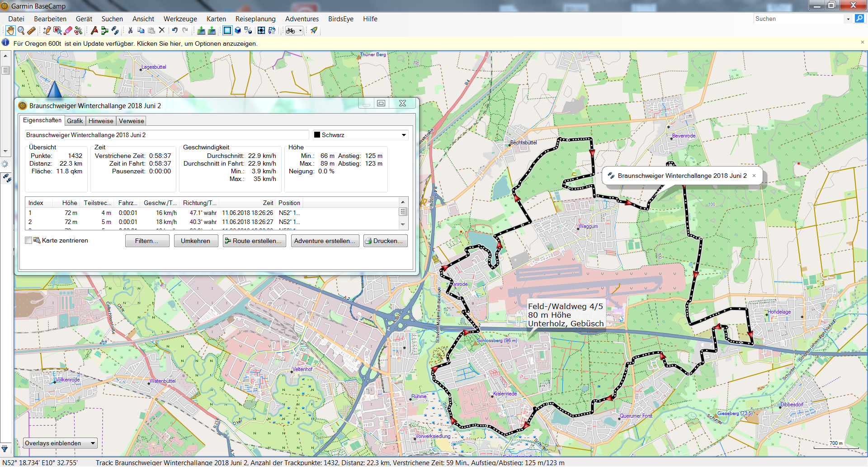Select the Eigenschaften tab

point(42,120)
